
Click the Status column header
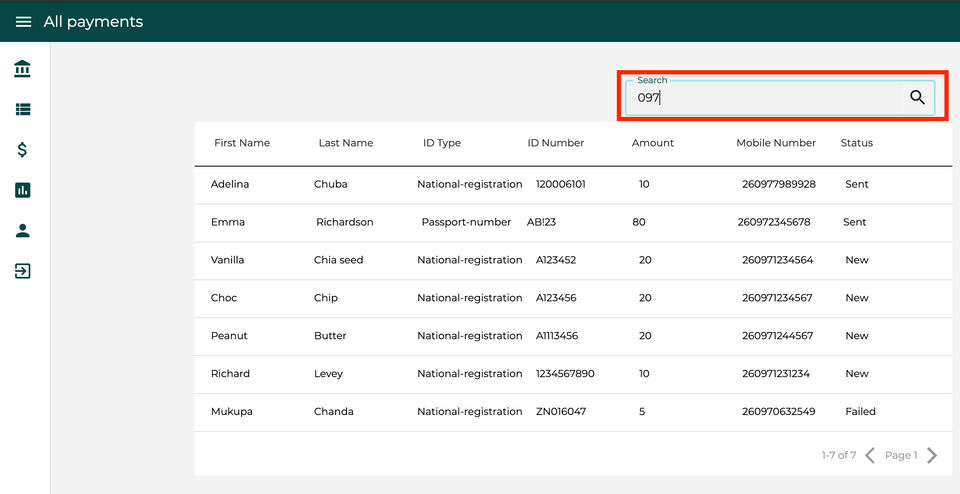click(857, 143)
